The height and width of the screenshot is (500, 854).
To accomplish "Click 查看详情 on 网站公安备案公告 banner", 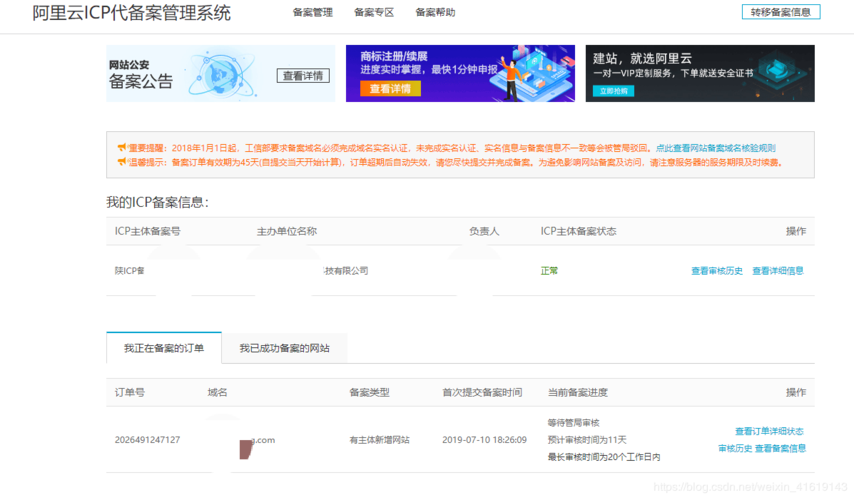I will click(303, 76).
